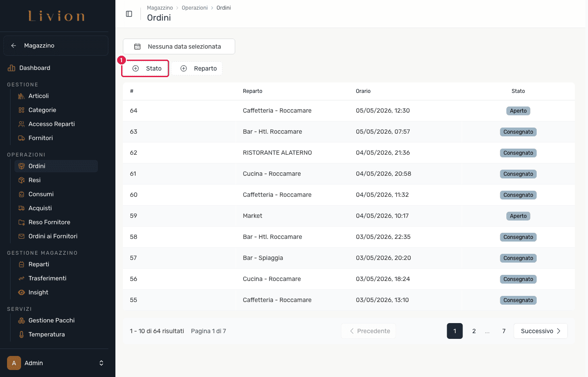Image resolution: width=588 pixels, height=377 pixels.
Task: Open the Stato filter dropdown
Action: coord(145,68)
